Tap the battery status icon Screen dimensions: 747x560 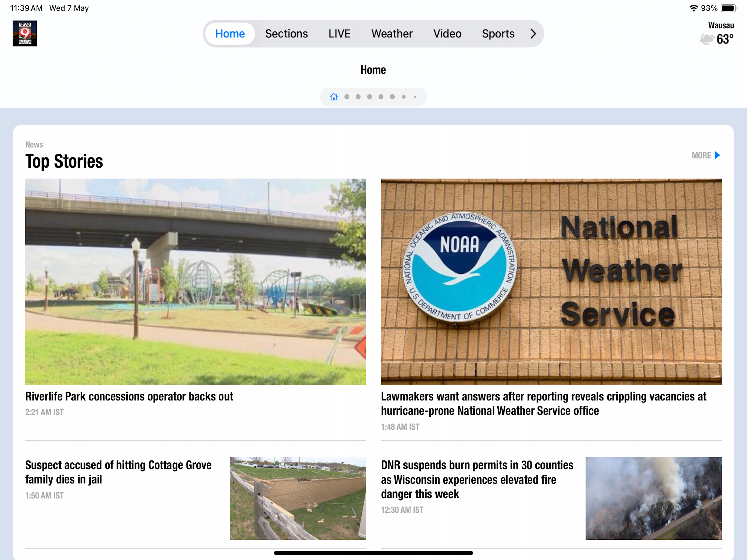pyautogui.click(x=728, y=8)
